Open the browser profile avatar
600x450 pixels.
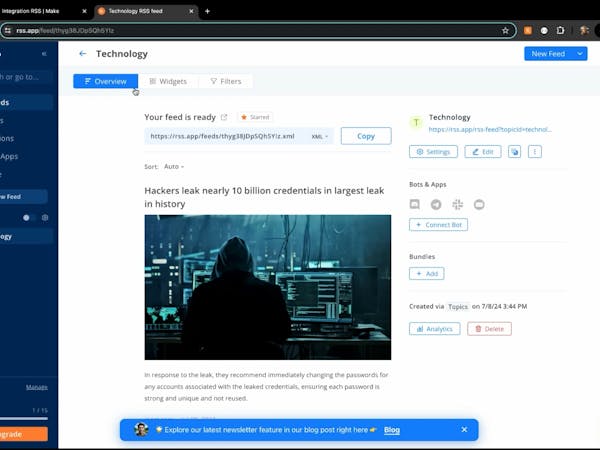pyautogui.click(x=584, y=31)
